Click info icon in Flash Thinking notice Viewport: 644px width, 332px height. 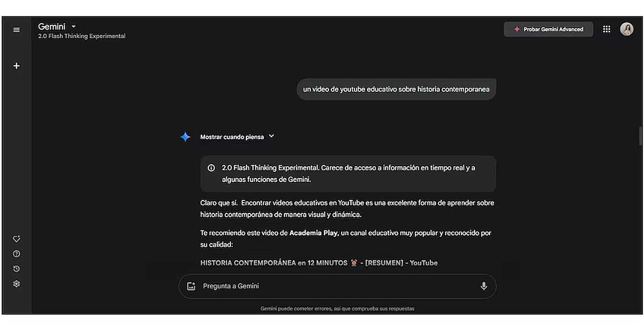(211, 168)
